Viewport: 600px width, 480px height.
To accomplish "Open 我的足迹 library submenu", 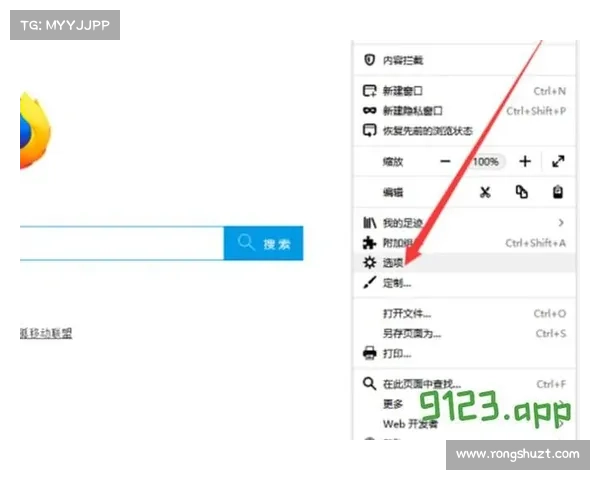I will 464,223.
